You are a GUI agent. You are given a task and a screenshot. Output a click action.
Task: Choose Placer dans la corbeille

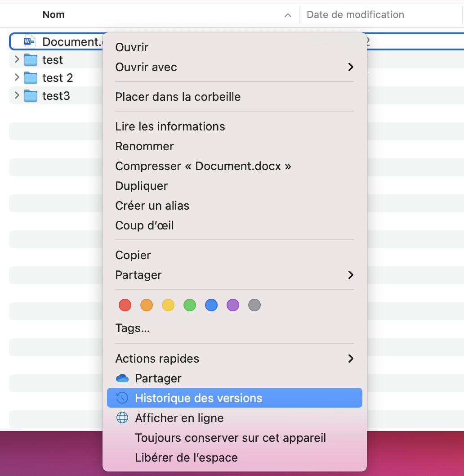tap(178, 97)
